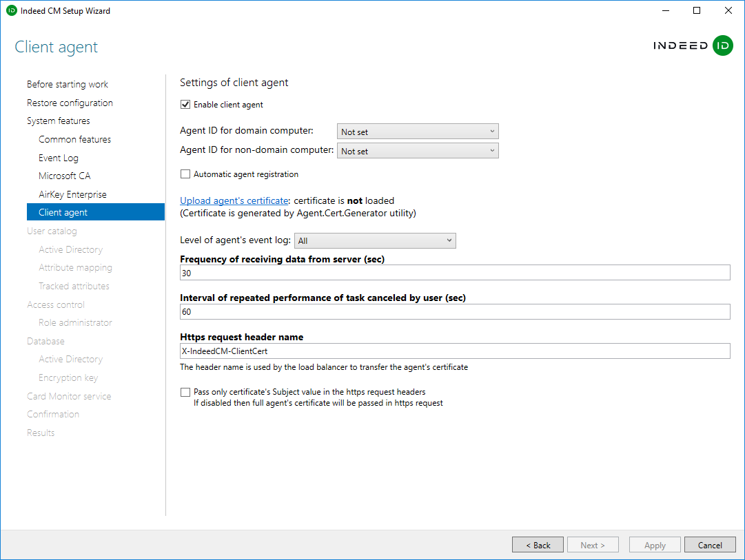Viewport: 745px width, 560px height.
Task: Click the Client agent page heading
Action: 56,47
